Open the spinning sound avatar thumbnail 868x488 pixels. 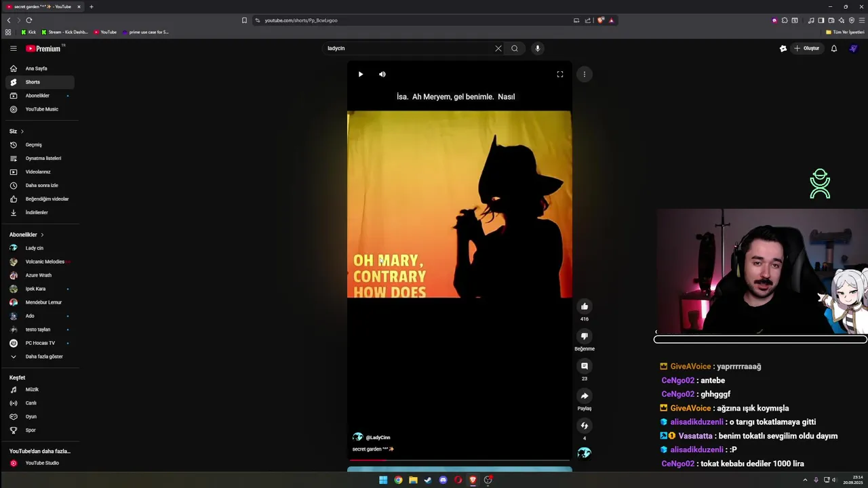click(584, 453)
